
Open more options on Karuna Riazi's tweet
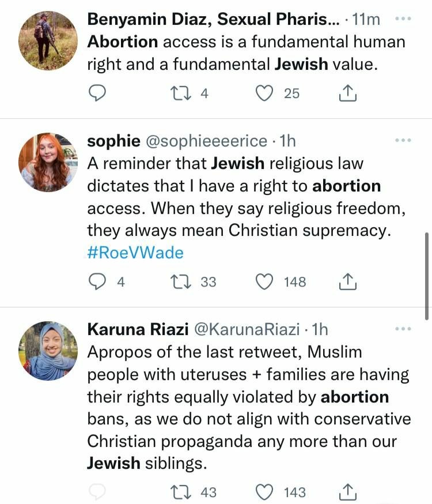(403, 329)
